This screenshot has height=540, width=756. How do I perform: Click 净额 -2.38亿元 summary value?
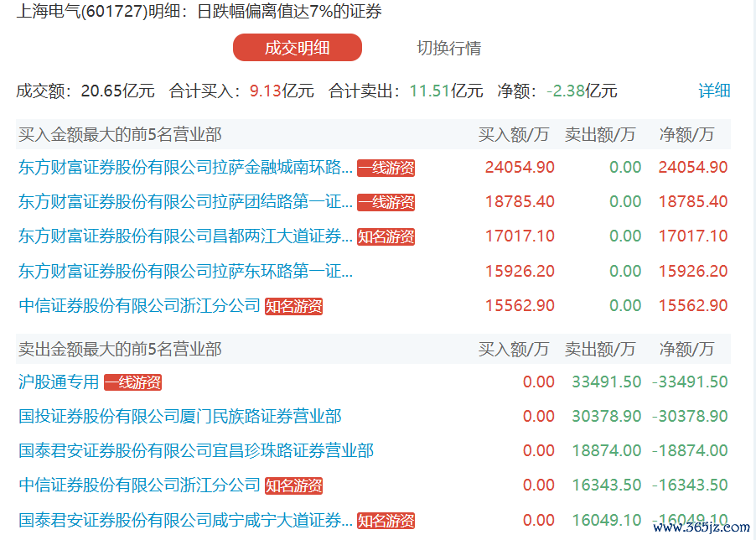[582, 91]
